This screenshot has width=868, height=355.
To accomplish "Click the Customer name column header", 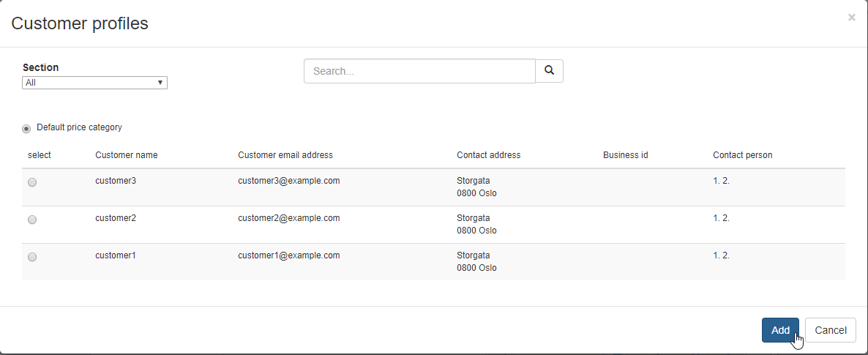I will click(x=126, y=155).
